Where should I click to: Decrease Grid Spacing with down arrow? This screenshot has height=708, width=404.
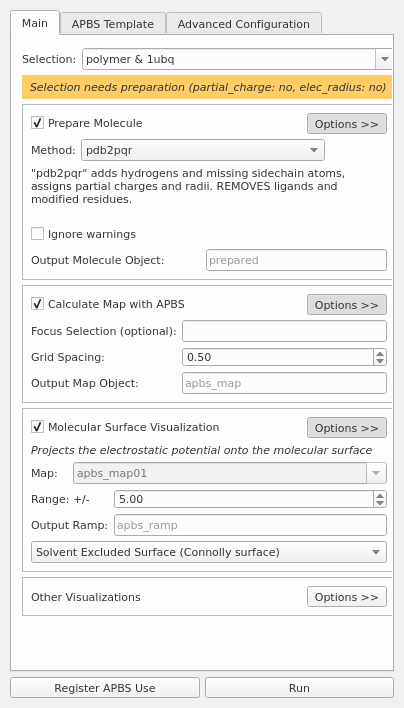(x=380, y=361)
